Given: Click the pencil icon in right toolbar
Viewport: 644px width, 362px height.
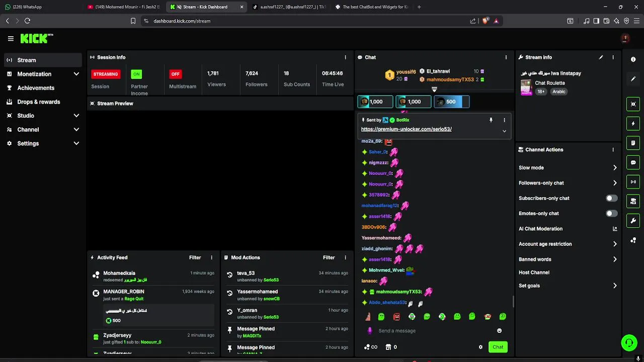Looking at the screenshot, I should tap(633, 79).
